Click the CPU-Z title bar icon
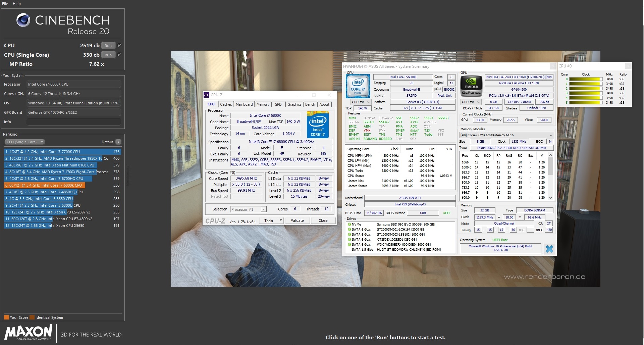The image size is (644, 345). point(206,95)
